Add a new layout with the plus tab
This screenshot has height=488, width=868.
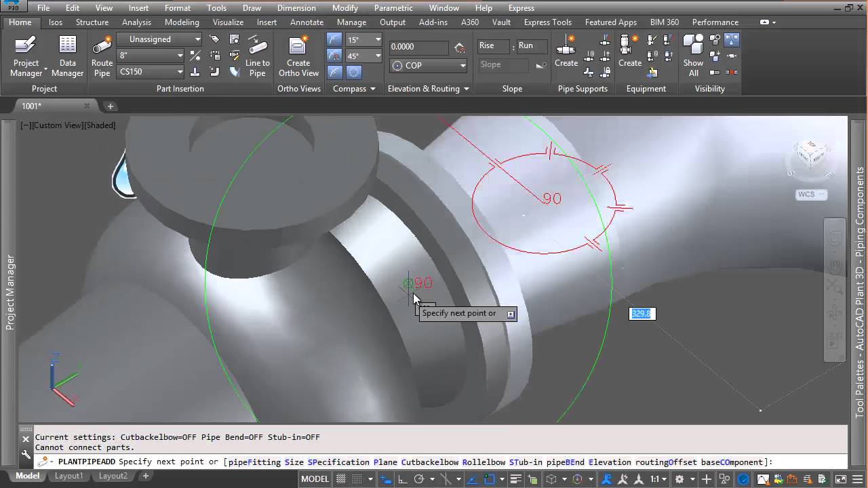(145, 476)
